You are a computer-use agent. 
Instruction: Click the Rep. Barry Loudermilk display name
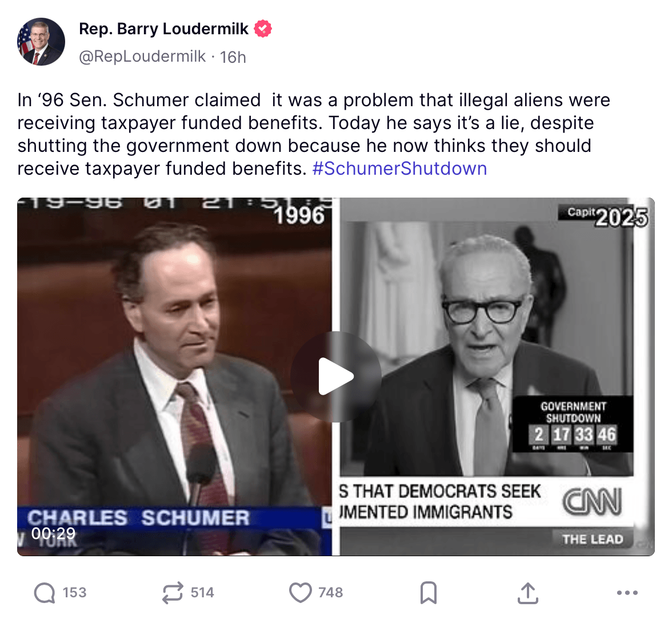(x=163, y=29)
